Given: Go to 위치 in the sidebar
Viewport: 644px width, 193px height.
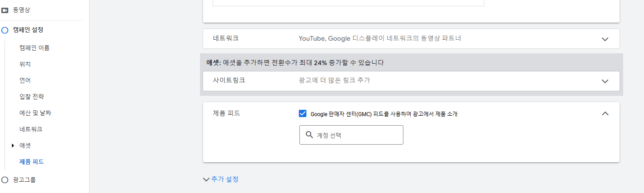Looking at the screenshot, I should pyautogui.click(x=25, y=64).
